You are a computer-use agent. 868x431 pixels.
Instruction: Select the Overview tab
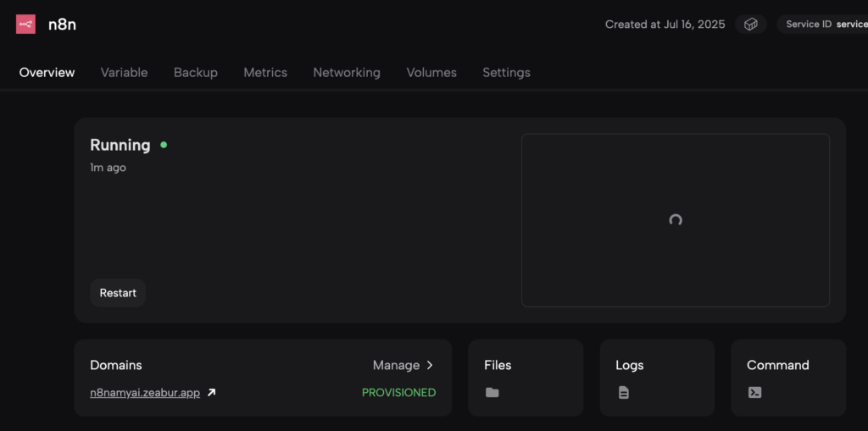tap(47, 73)
